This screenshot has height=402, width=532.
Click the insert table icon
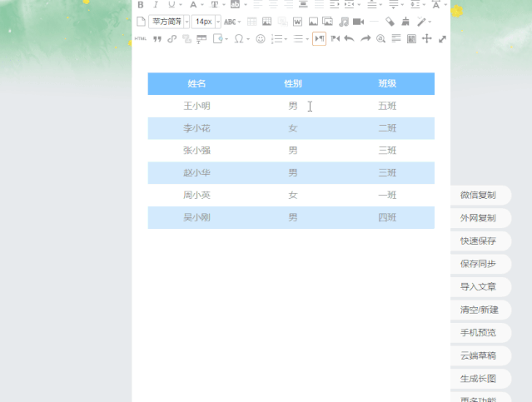[251, 22]
